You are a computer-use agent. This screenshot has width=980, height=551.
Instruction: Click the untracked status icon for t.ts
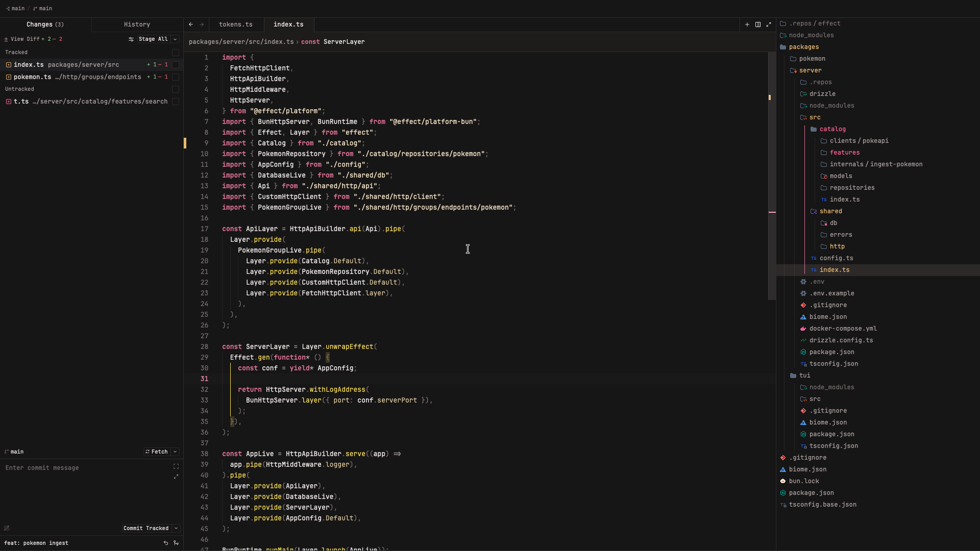coord(9,102)
